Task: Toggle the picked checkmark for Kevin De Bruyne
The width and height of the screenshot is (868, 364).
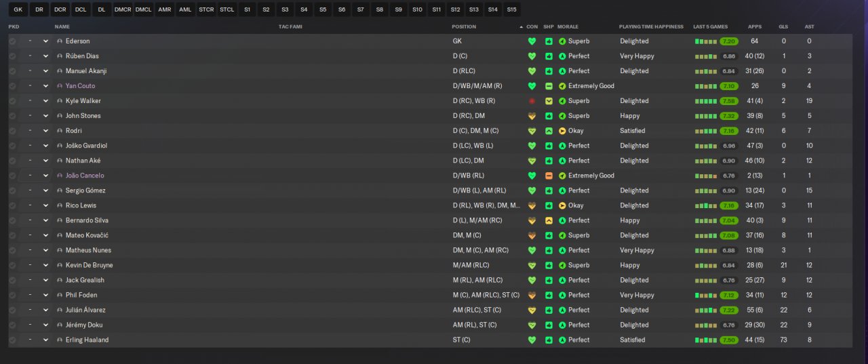Action: (12, 265)
